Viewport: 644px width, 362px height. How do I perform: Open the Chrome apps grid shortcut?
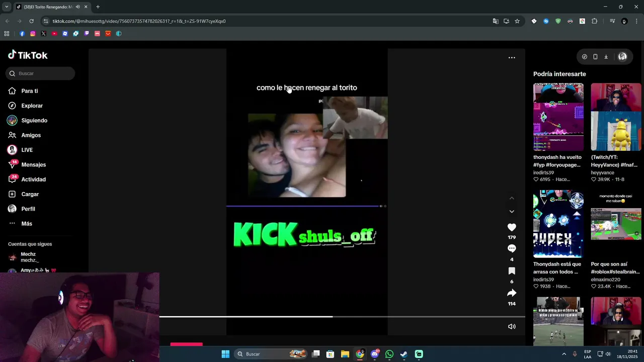point(7,34)
